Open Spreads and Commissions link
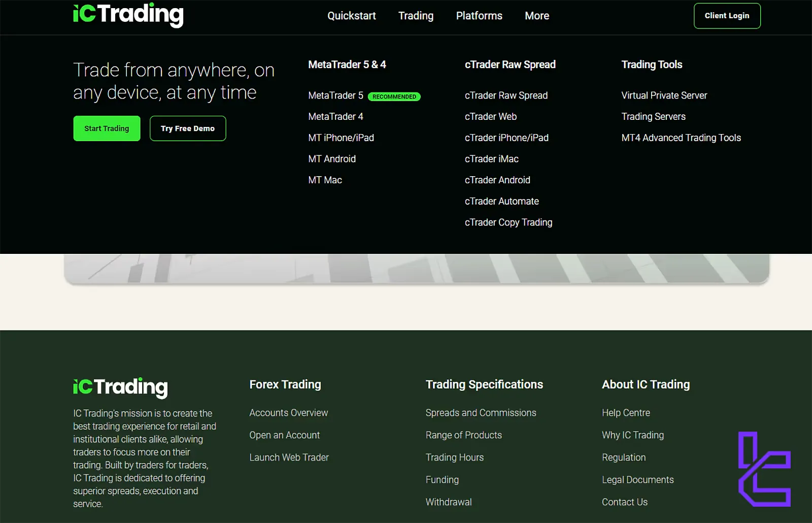Screen dimensions: 812x523 click(x=481, y=413)
